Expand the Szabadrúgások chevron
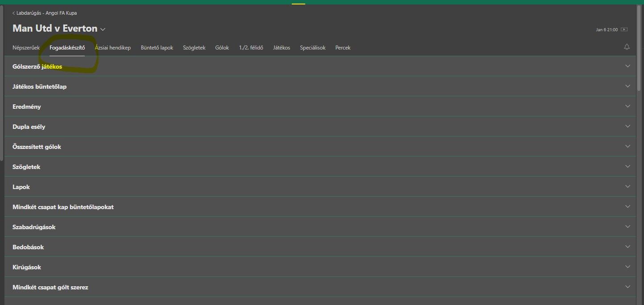 point(628,227)
